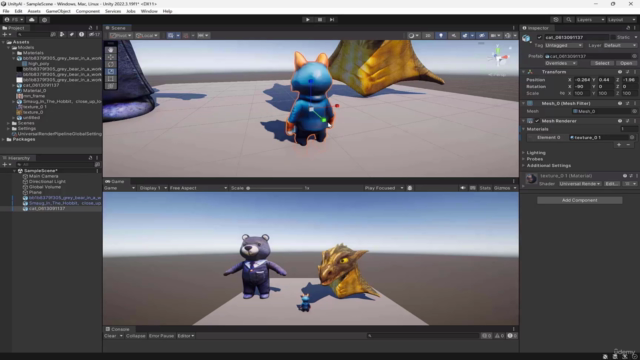Select the Rect tool in Scene toolbar
Screen dimensions: 640x360
pos(111,79)
